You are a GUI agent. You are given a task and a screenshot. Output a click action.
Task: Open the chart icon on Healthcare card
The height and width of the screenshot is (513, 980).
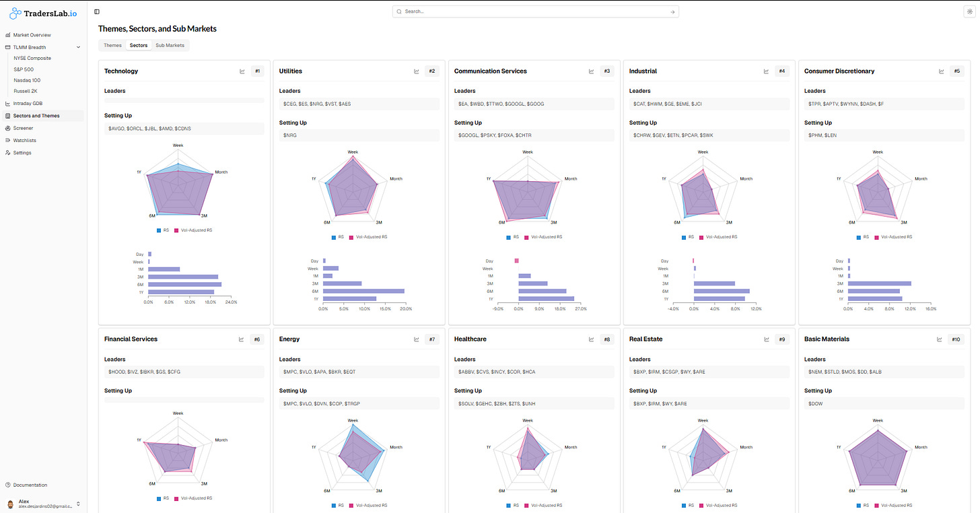(591, 339)
